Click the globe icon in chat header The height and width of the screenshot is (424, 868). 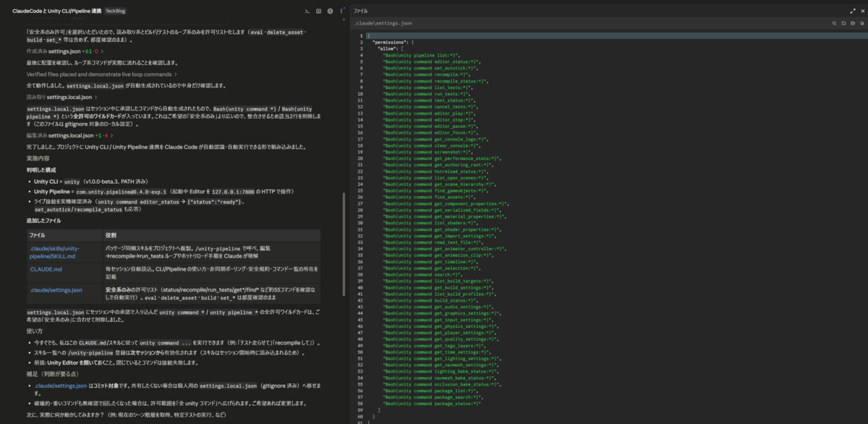point(331,11)
